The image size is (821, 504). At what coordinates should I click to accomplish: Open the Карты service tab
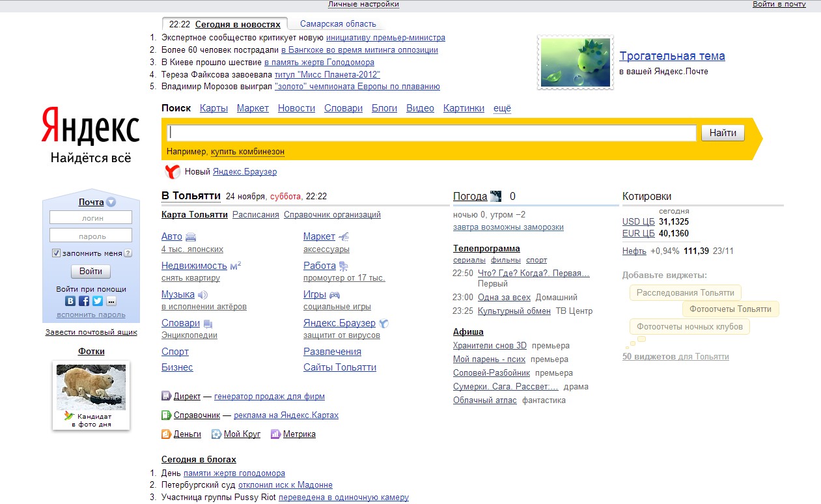pos(214,108)
